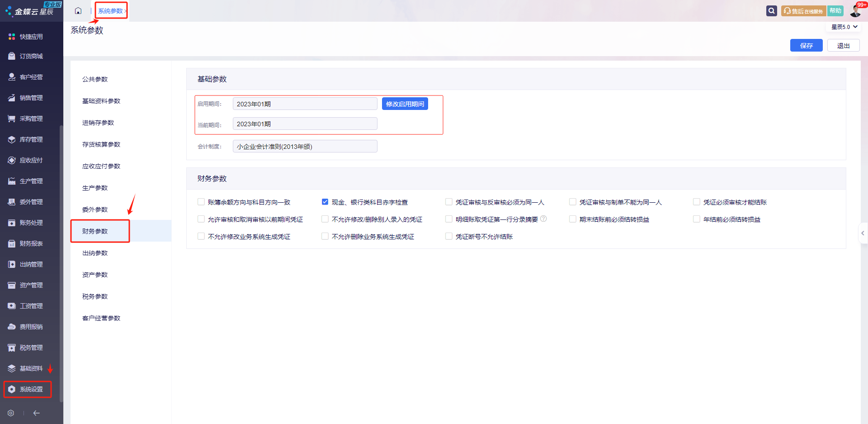The height and width of the screenshot is (424, 868).
Task: Open 出纳管理 sidebar icon
Action: 12,264
